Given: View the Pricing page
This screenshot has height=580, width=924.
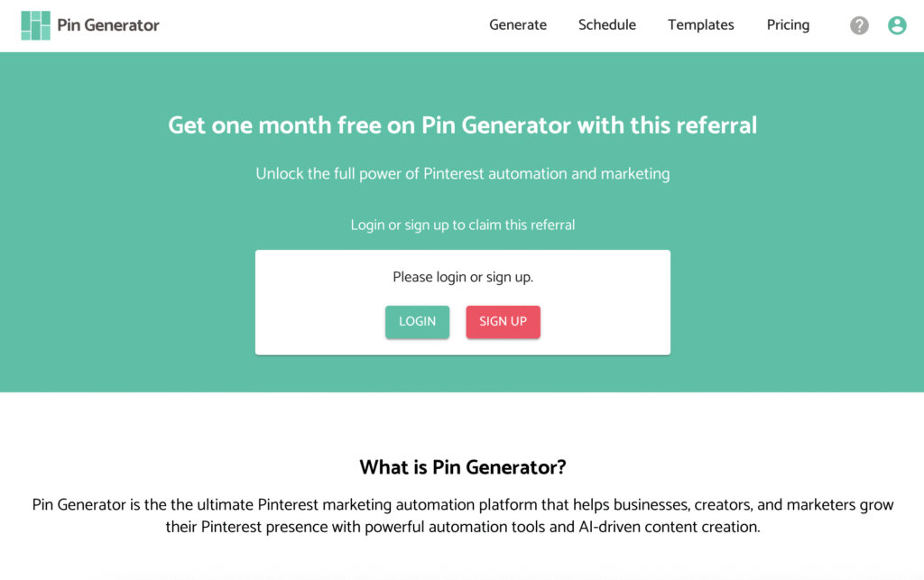Looking at the screenshot, I should [x=788, y=25].
